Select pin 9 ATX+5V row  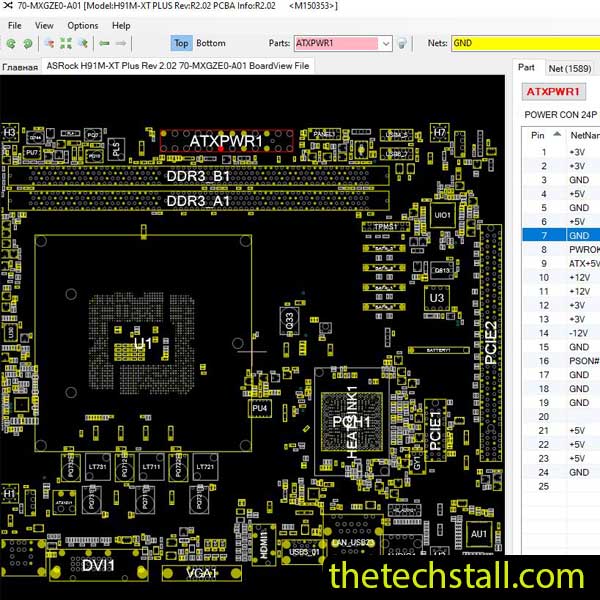[x=561, y=264]
